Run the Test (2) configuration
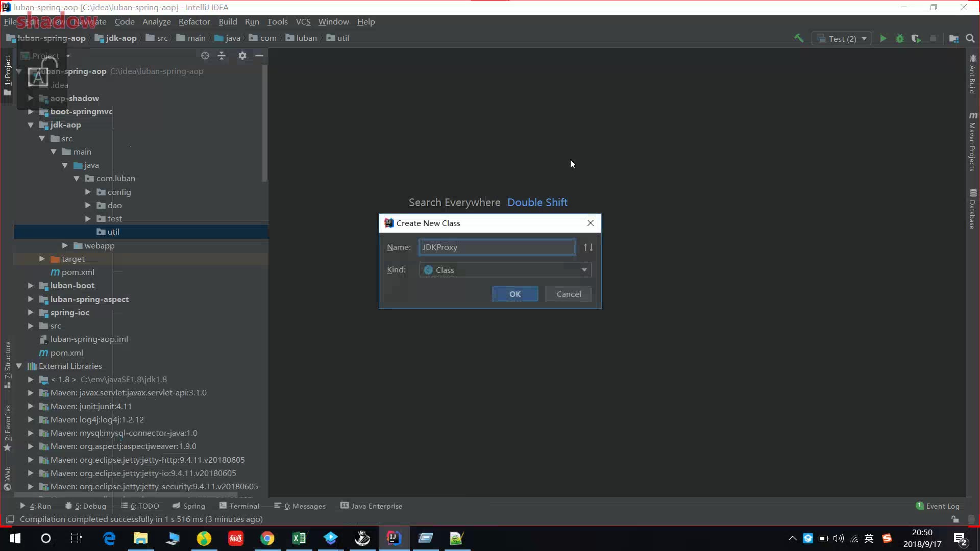Image resolution: width=980 pixels, height=551 pixels. pos(883,38)
